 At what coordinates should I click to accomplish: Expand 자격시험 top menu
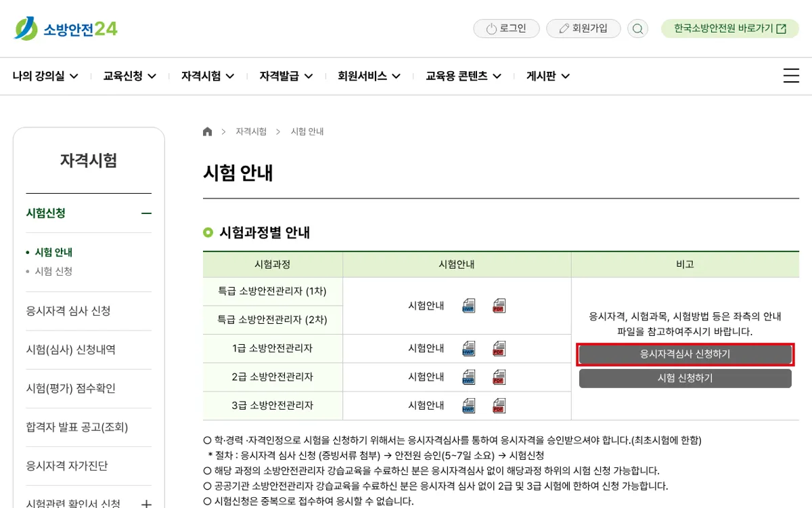pos(208,76)
